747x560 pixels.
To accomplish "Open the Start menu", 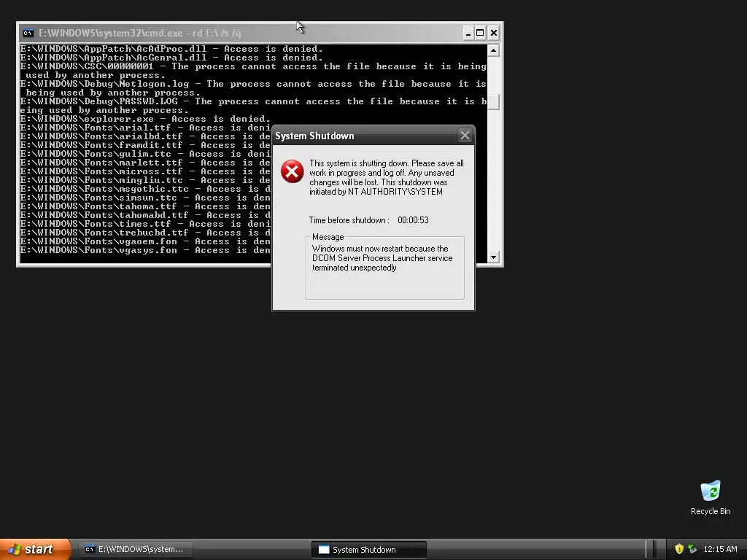I will (34, 549).
